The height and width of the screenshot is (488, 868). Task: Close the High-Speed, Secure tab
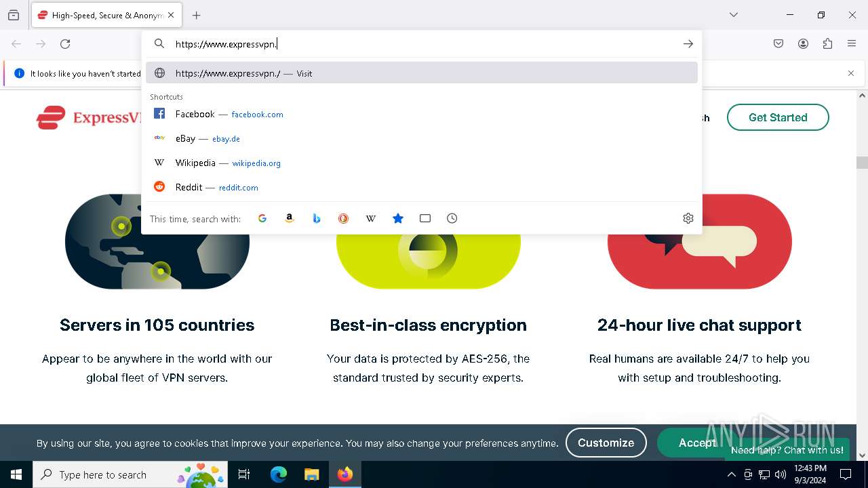coord(171,15)
